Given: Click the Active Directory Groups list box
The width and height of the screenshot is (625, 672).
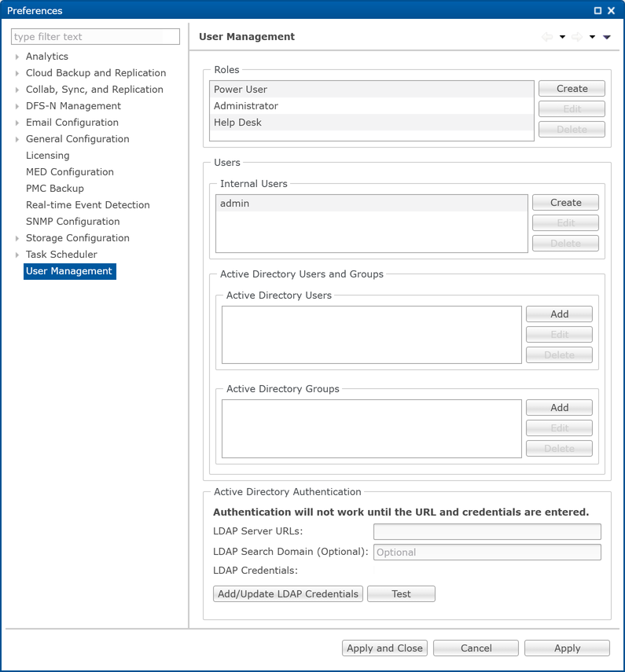Looking at the screenshot, I should 372,428.
